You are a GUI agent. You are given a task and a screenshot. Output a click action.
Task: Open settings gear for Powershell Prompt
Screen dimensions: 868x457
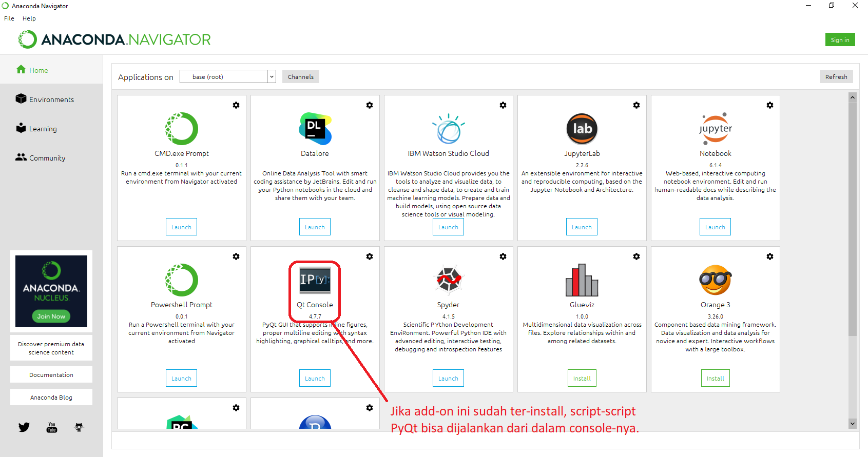pyautogui.click(x=236, y=256)
